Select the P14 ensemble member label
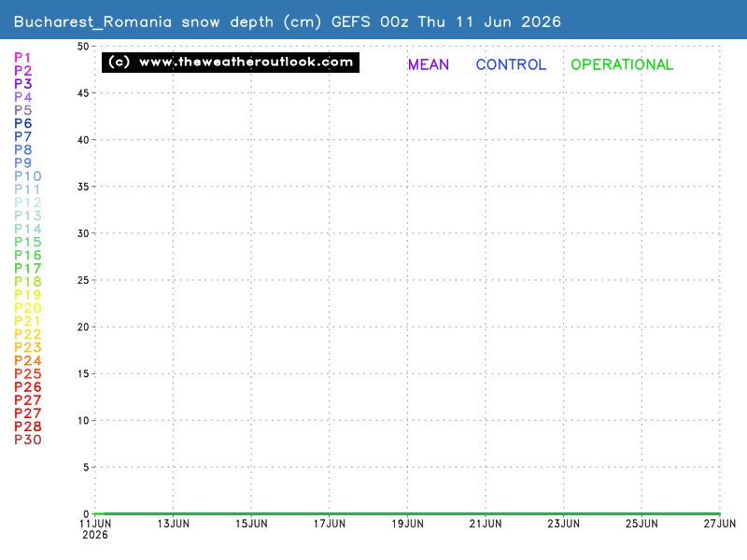 (x=28, y=229)
